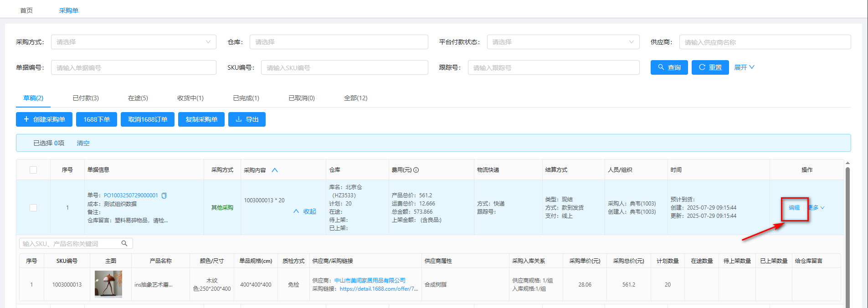
Task: Click the copy icon beside order number PO1003250729000001
Action: 164,195
